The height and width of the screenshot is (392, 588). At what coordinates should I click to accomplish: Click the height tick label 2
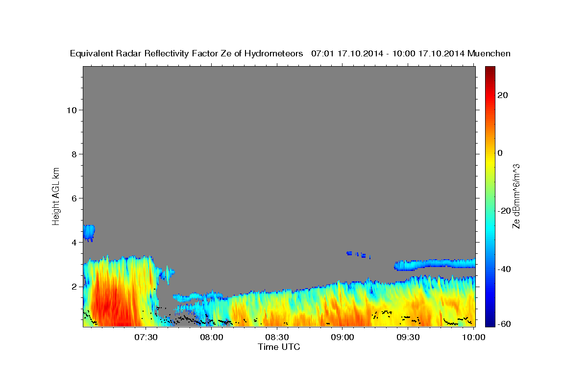(x=74, y=286)
